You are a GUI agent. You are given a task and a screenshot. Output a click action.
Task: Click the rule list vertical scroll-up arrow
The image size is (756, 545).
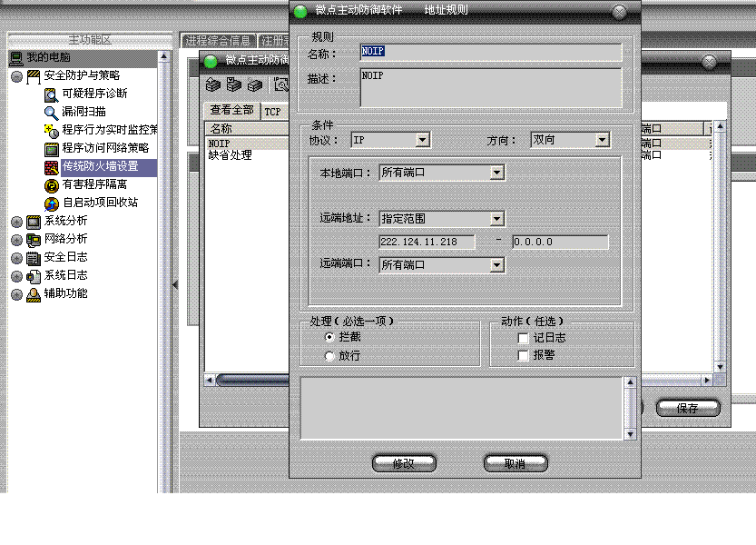(x=720, y=126)
